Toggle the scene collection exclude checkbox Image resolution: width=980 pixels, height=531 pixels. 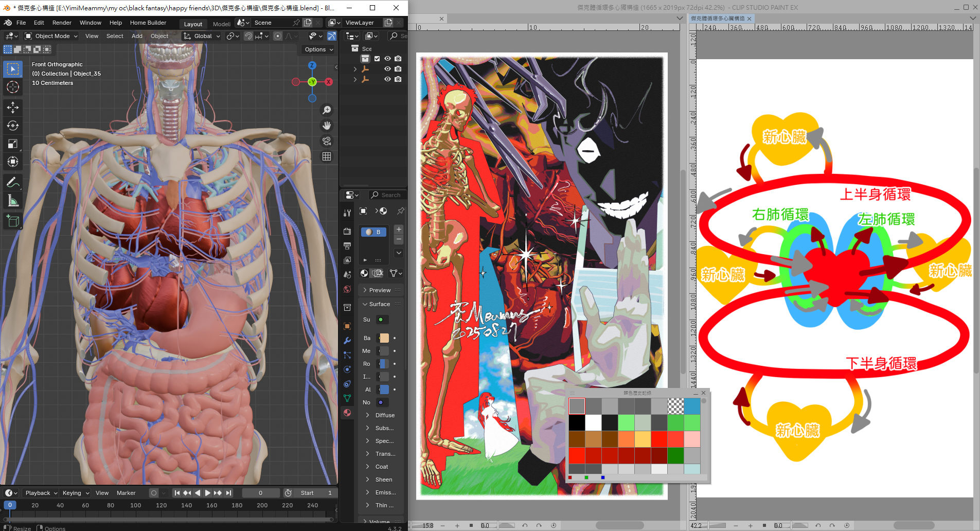(377, 59)
